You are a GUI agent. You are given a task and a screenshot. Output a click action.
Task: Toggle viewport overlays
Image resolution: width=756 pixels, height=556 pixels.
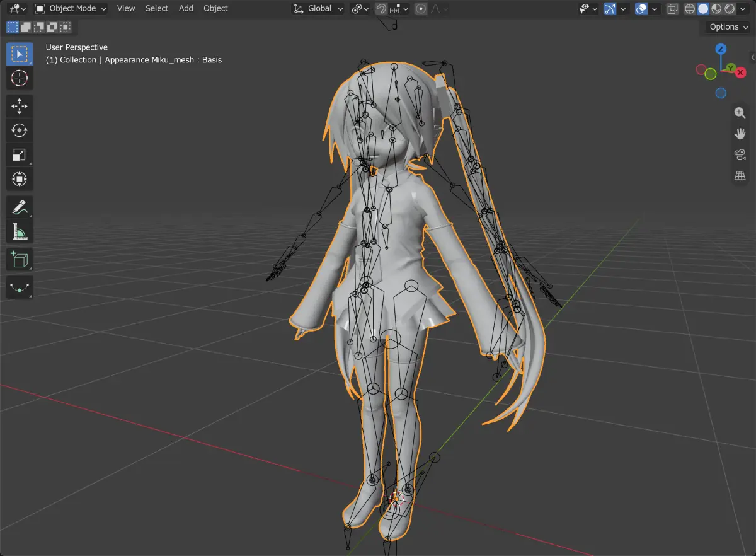[x=641, y=9]
